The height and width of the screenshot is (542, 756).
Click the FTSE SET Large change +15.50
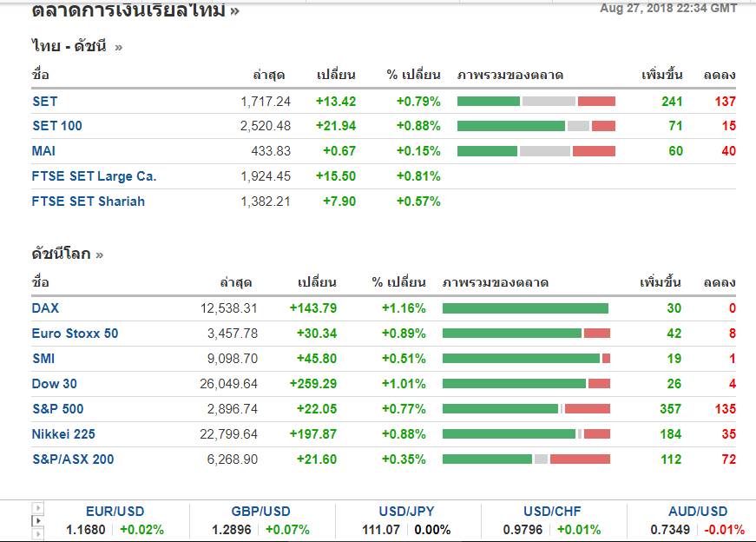[x=336, y=176]
